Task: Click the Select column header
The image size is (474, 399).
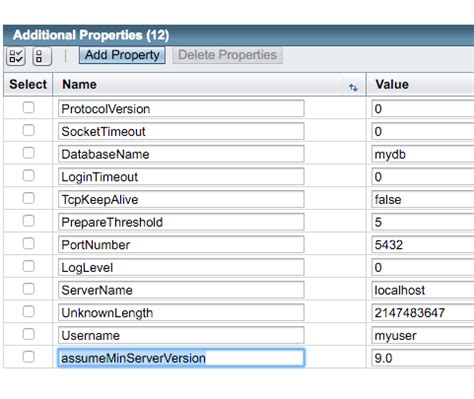Action: (28, 84)
